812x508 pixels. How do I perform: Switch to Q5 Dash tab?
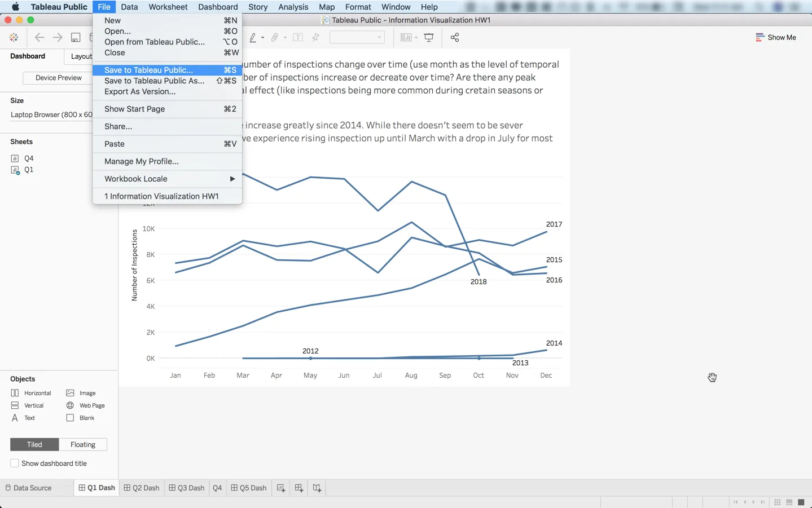[249, 488]
